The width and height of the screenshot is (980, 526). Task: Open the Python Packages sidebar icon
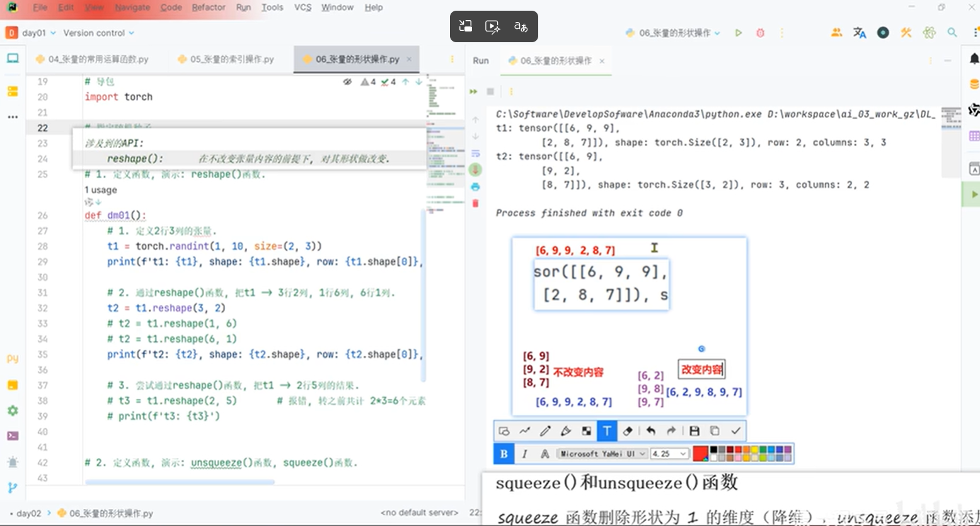[x=13, y=386]
